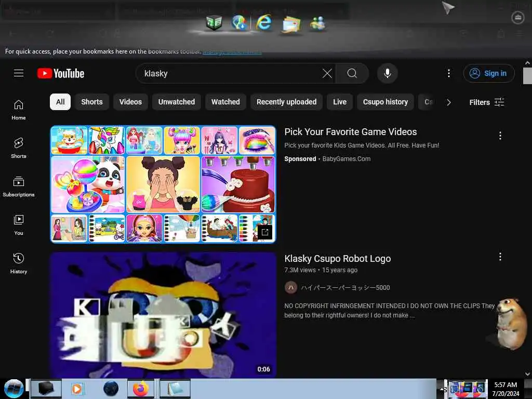This screenshot has width=532, height=399.
Task: Open the Windows Start orb
Action: pos(14,389)
